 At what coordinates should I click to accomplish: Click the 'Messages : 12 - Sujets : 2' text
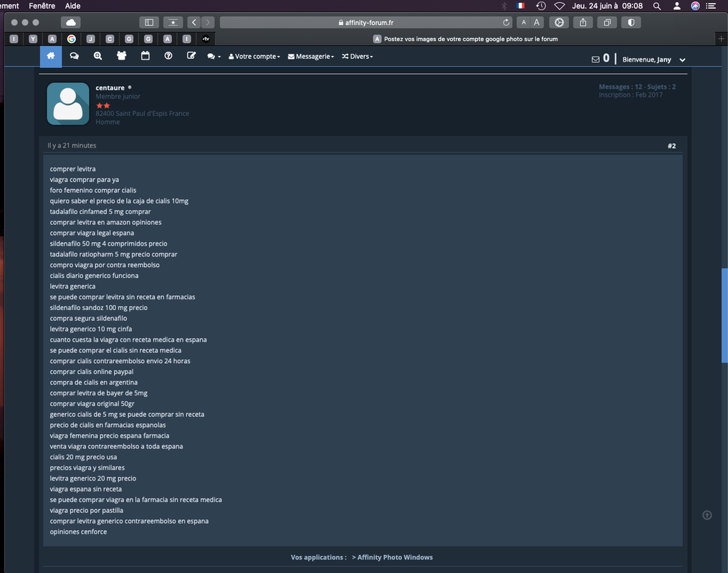tap(637, 87)
